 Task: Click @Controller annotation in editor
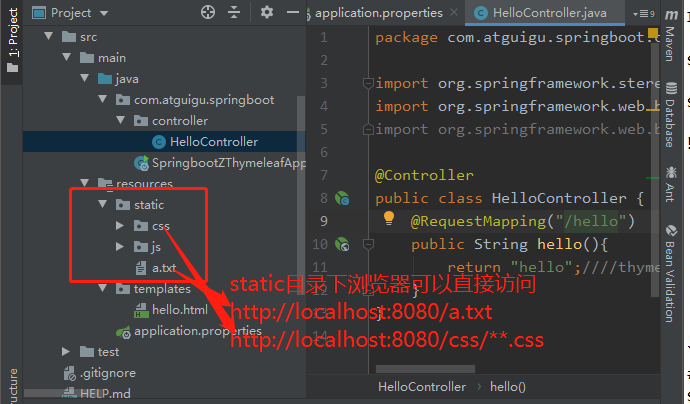424,175
